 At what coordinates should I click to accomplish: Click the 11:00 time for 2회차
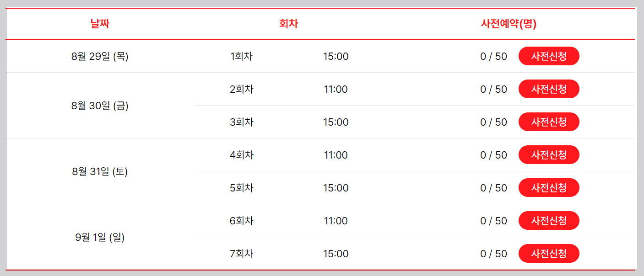(336, 89)
